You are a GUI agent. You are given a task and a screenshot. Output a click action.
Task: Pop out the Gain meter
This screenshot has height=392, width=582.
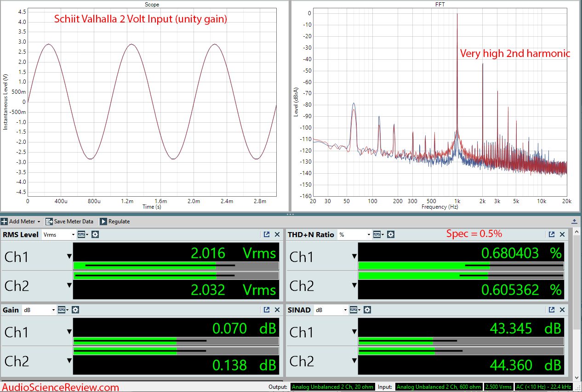pyautogui.click(x=267, y=310)
